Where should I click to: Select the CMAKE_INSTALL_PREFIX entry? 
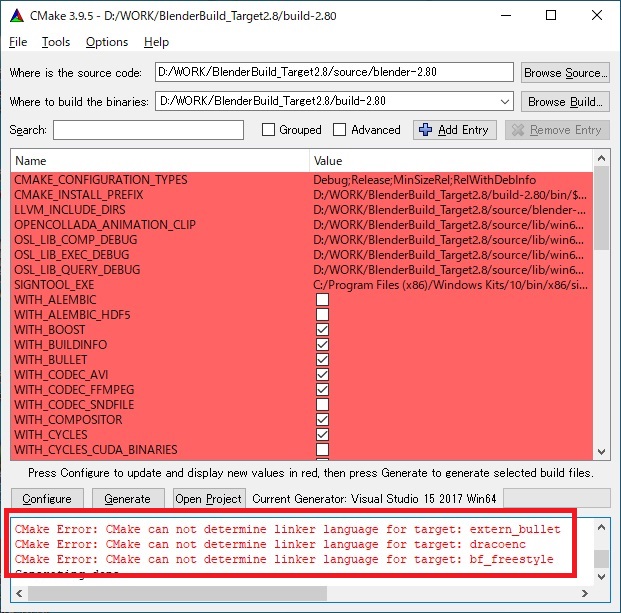click(302, 195)
